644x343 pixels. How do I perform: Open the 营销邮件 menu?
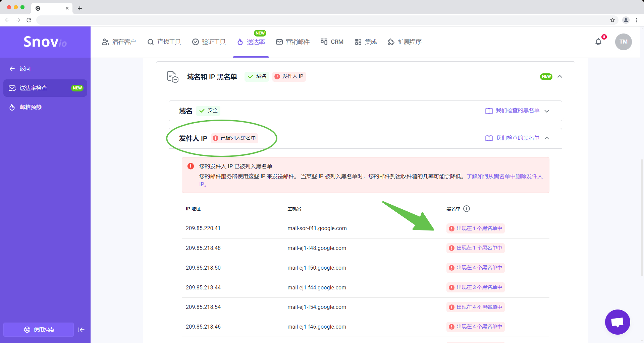coord(292,42)
